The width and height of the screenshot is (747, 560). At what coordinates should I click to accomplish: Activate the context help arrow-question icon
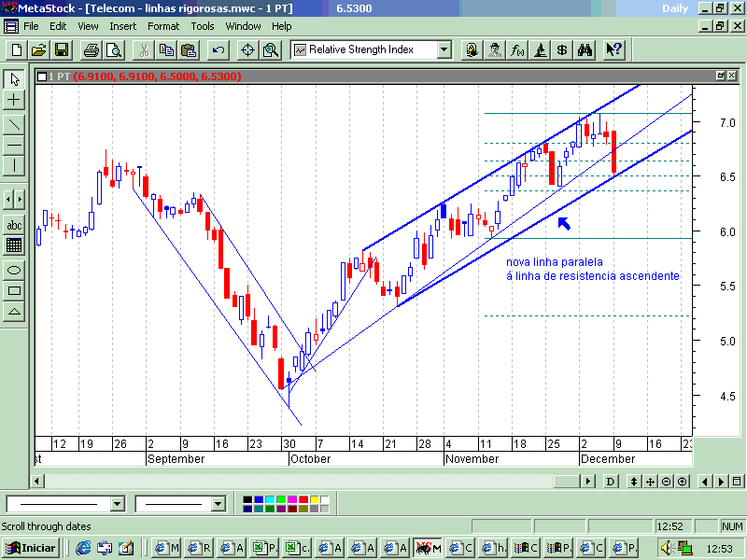613,50
